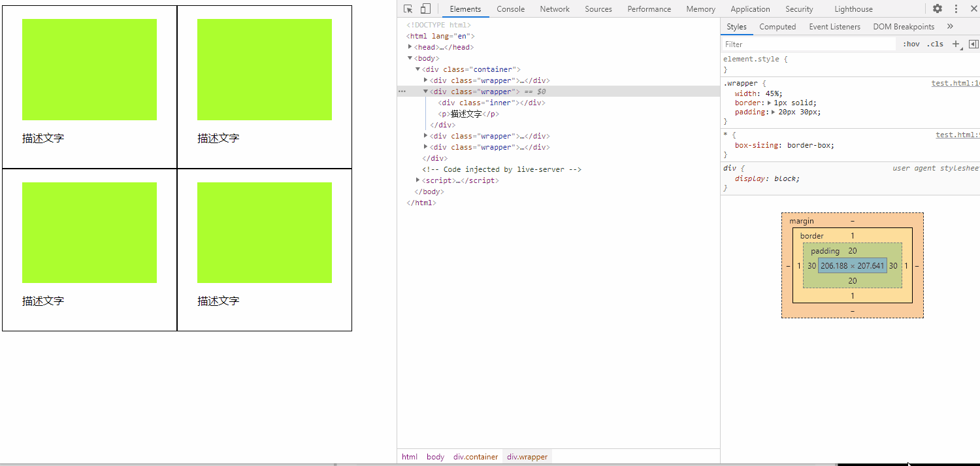Click the closing /html tag line
Viewport: 980px width, 466px height.
click(421, 203)
